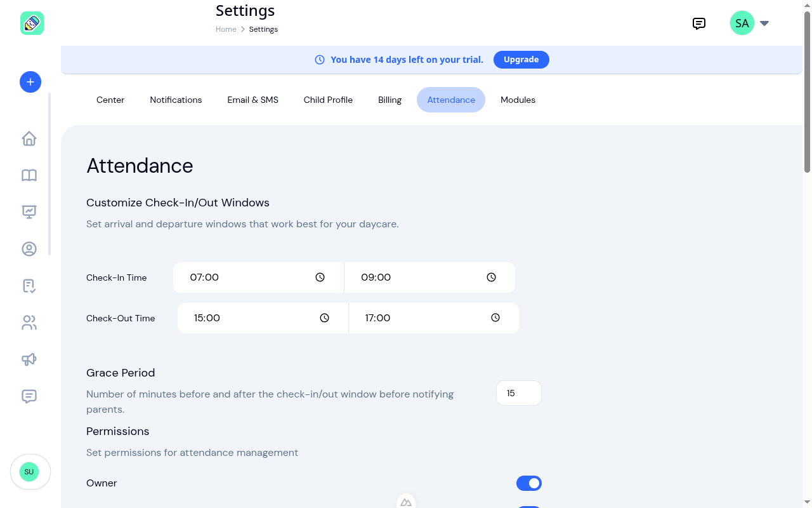
Task: Expand the account dropdown arrow beside SA
Action: coord(764,23)
